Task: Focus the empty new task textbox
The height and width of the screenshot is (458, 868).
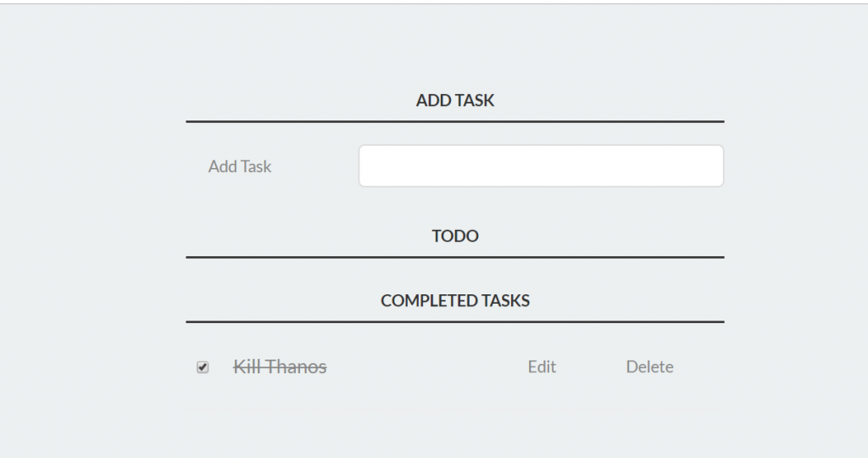Action: [x=541, y=166]
